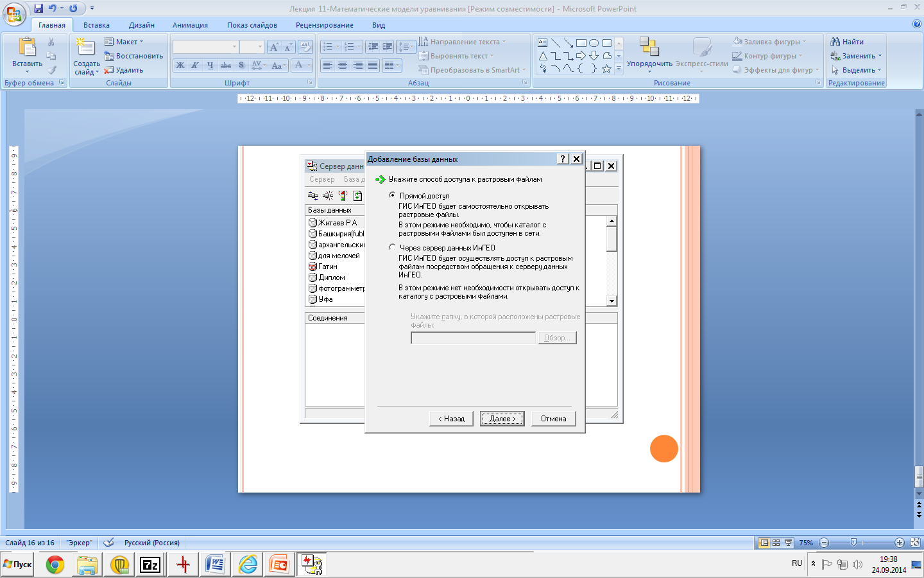Click the volume speaker tray icon
The image size is (924, 578).
point(857,565)
